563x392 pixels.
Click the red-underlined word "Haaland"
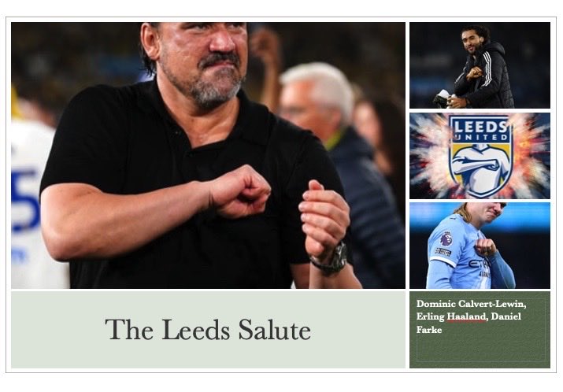point(466,316)
